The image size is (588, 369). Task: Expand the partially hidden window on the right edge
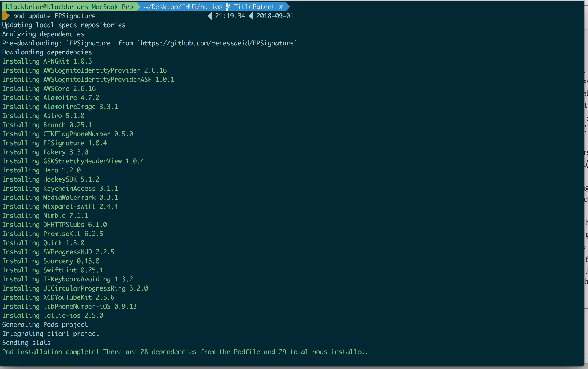[x=586, y=160]
